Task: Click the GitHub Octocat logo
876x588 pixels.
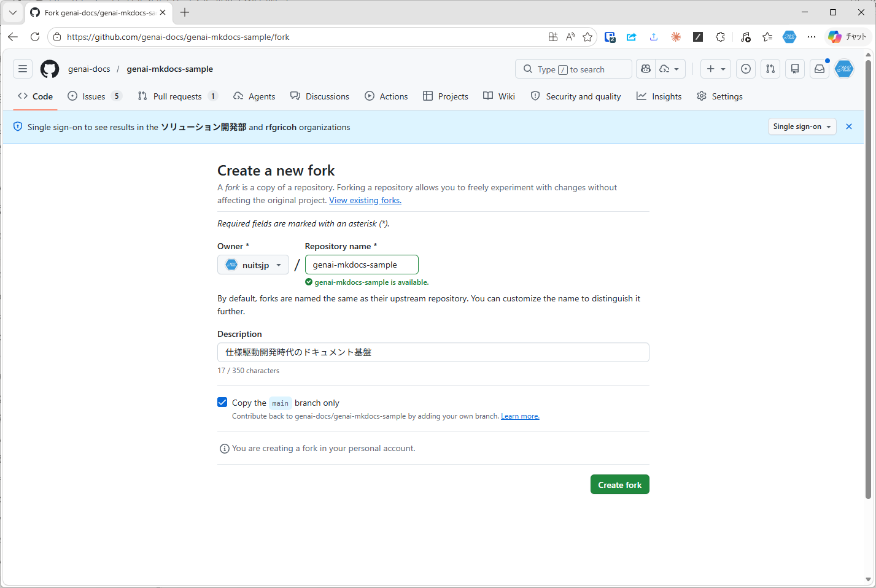Action: coord(50,69)
